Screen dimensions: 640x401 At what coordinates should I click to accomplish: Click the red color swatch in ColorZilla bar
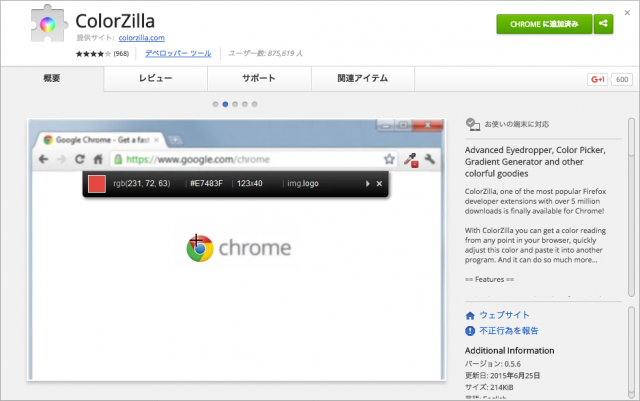[x=98, y=184]
